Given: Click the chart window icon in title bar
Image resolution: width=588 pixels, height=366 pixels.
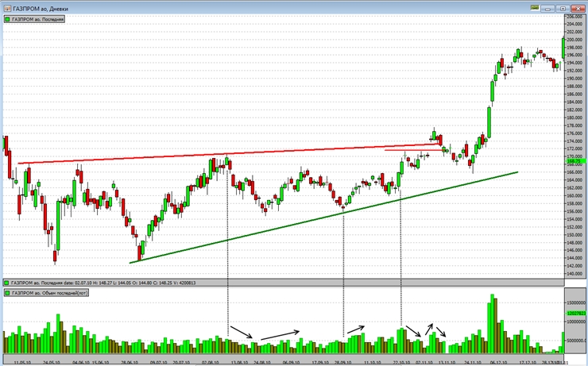Looking at the screenshot, I should tap(7, 6).
